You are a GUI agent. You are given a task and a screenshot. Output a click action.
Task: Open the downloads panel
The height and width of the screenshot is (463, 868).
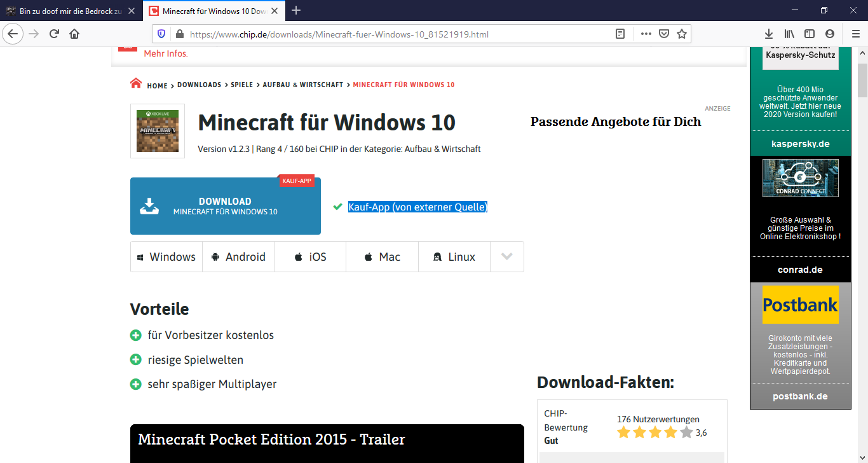(x=768, y=34)
